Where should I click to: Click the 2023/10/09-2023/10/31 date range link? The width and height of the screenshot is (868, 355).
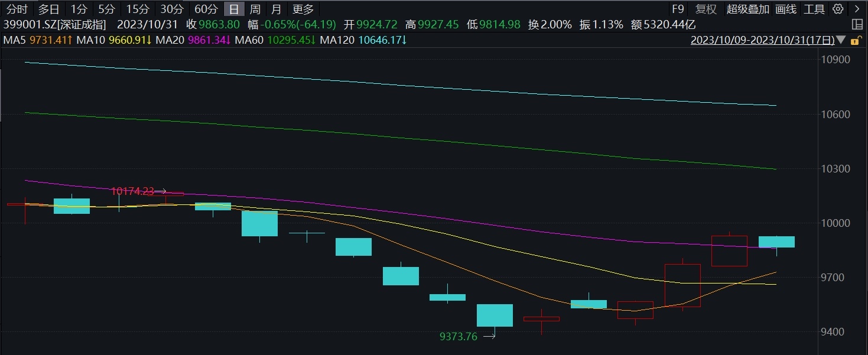coord(762,40)
